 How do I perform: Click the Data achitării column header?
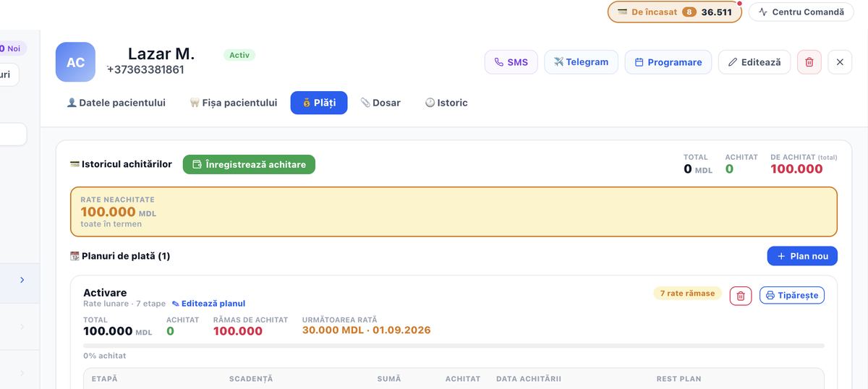point(529,379)
